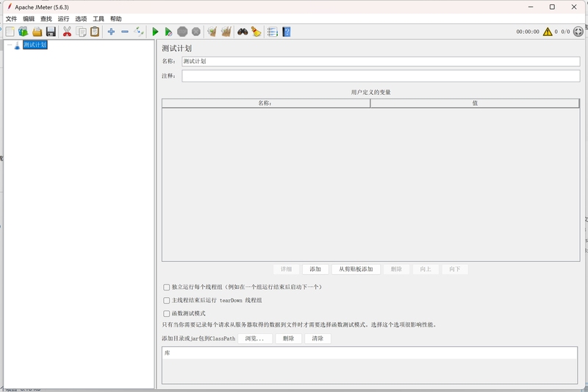
Task: Shut down threads with the shutdown icon
Action: pyautogui.click(x=196, y=32)
